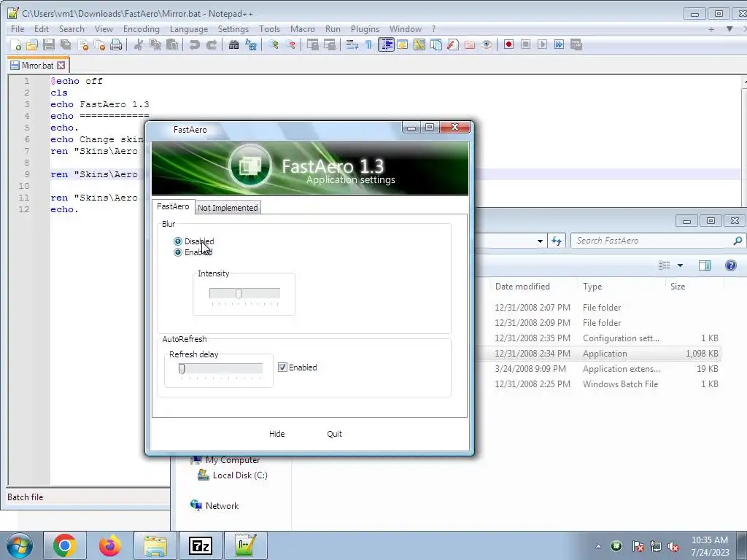Click the Hide button in FastAero
This screenshot has width=747, height=560.
[276, 434]
